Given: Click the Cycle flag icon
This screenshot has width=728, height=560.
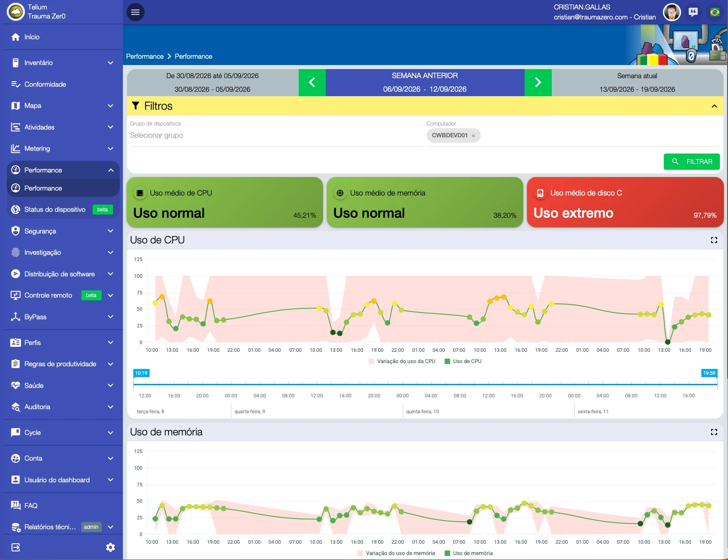Looking at the screenshot, I should click(x=15, y=433).
